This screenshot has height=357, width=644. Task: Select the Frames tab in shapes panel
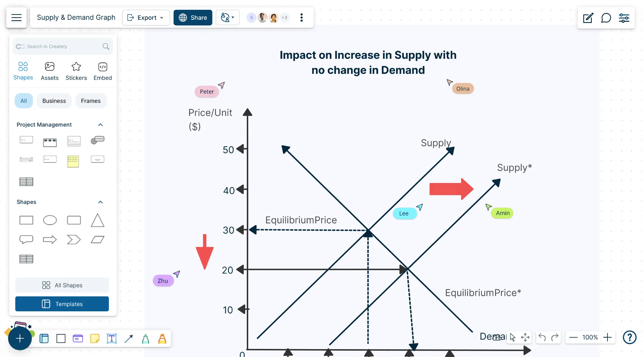point(91,101)
